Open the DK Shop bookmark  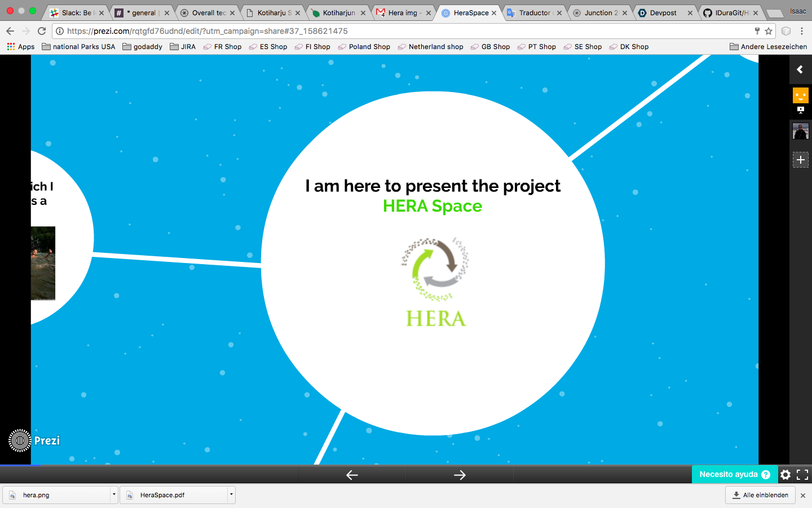pos(629,47)
